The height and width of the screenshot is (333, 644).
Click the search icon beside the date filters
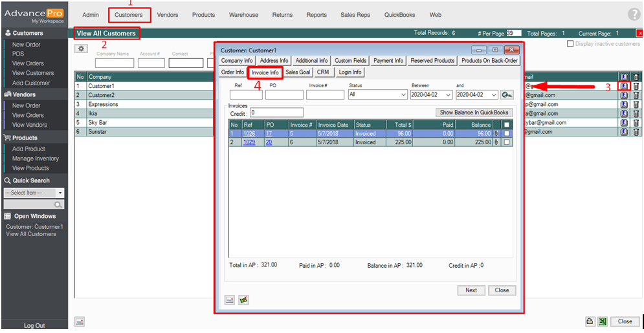click(507, 95)
